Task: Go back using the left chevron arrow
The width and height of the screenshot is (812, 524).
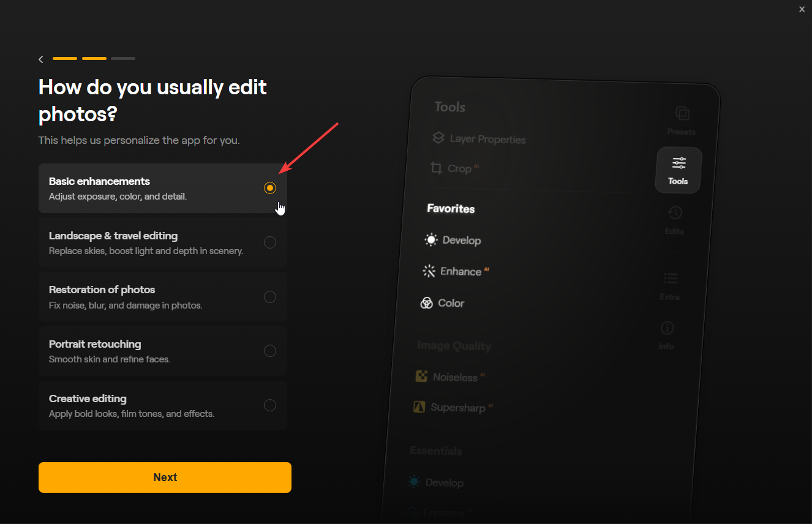Action: coord(41,59)
